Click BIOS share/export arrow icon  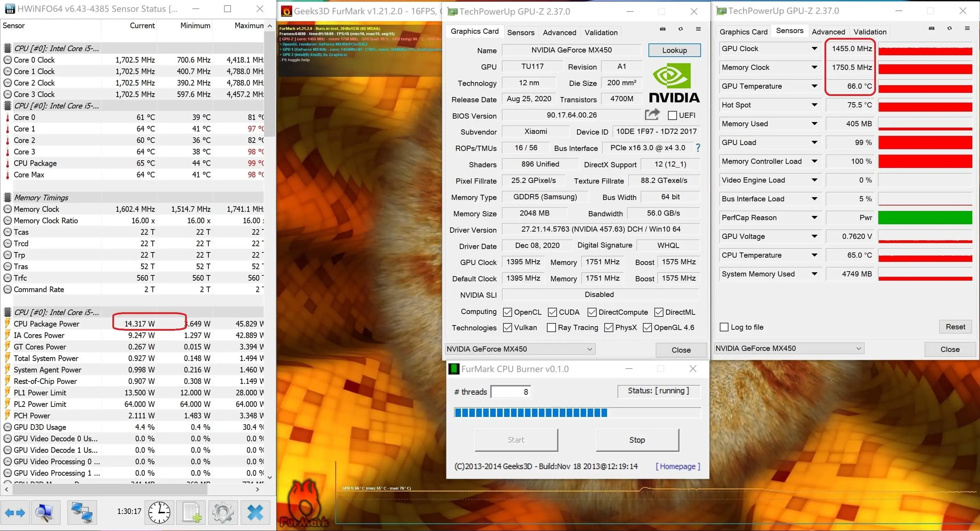pyautogui.click(x=652, y=114)
